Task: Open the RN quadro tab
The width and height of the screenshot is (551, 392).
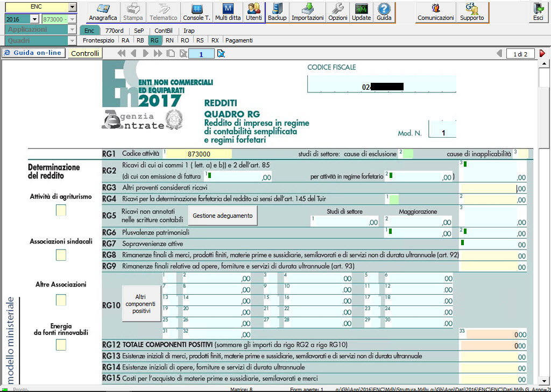Action: [x=169, y=40]
